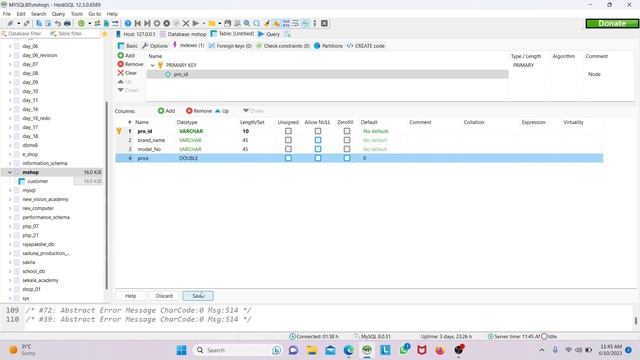The height and width of the screenshot is (360, 640).
Task: Click the Cancel editing X icon
Action: point(186,23)
